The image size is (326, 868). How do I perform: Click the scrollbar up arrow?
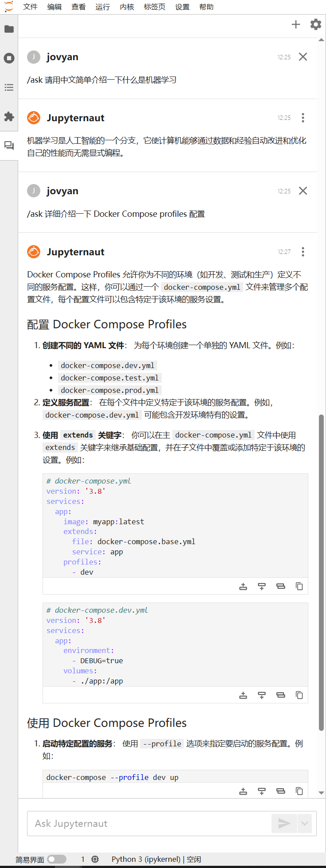322,40
